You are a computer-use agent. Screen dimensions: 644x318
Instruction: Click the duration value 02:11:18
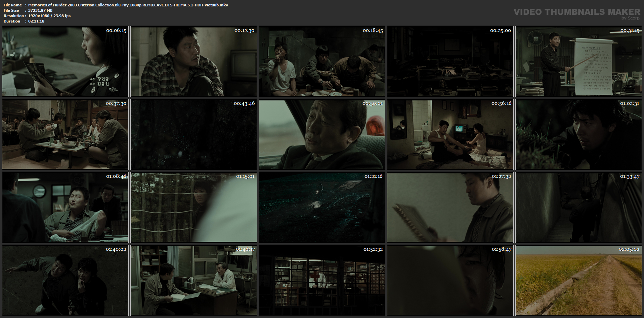(36, 21)
